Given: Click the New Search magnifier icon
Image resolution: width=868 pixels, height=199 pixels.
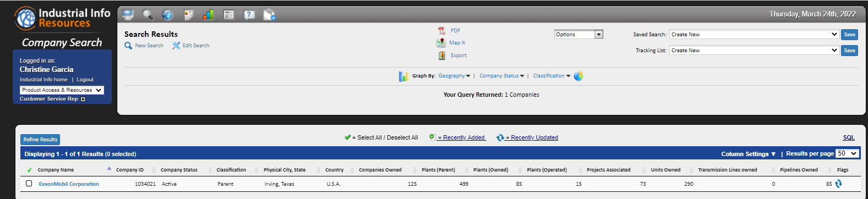Looking at the screenshot, I should [128, 46].
